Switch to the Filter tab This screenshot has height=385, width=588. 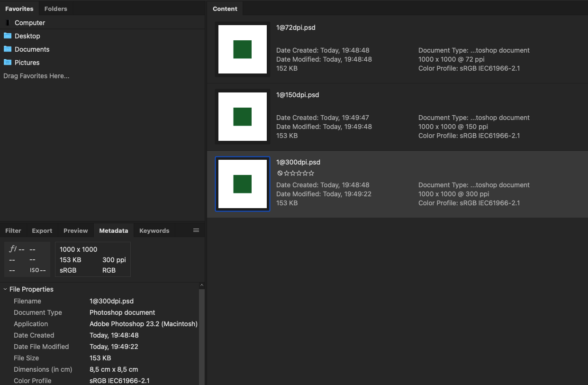click(13, 231)
